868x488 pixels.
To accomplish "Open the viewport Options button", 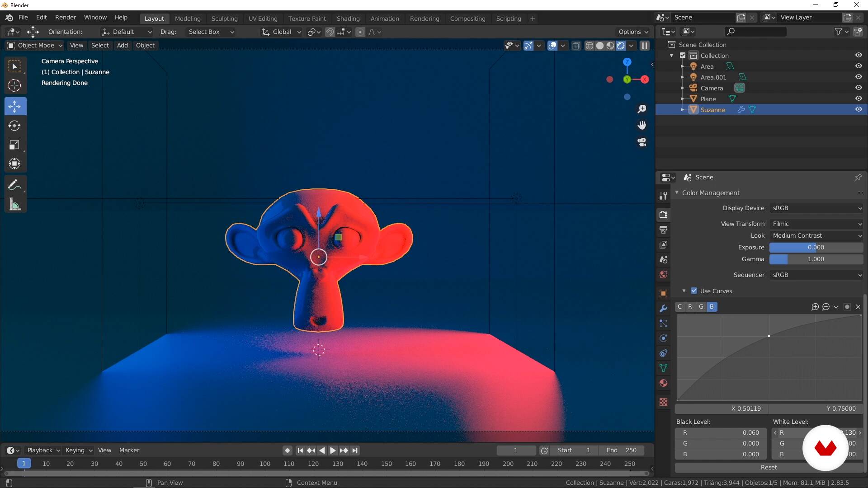I will click(x=633, y=32).
